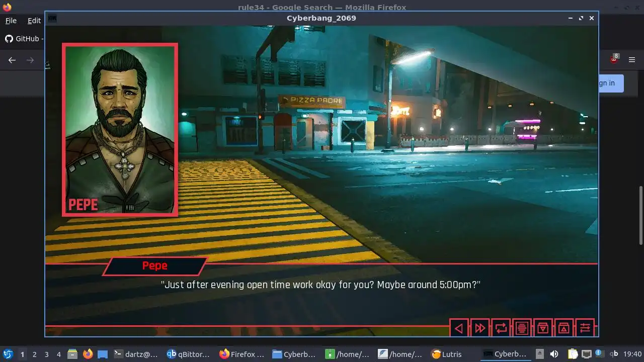The image size is (644, 362).
Task: Switch to workspace 1
Action: point(22,354)
